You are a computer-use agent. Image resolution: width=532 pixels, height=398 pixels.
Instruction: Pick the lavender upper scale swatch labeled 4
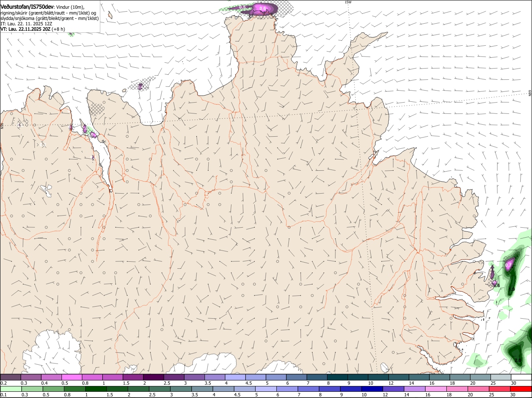click(235, 377)
